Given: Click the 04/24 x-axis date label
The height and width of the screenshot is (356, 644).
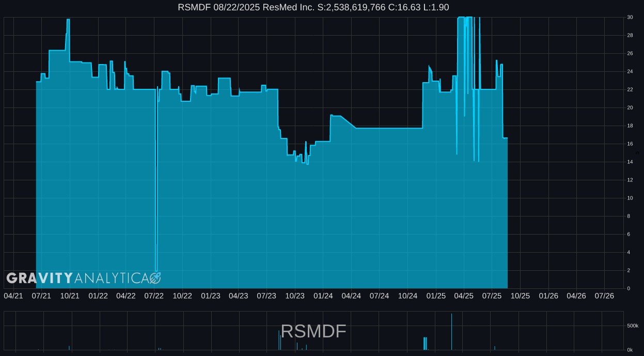Looking at the screenshot, I should 351,296.
